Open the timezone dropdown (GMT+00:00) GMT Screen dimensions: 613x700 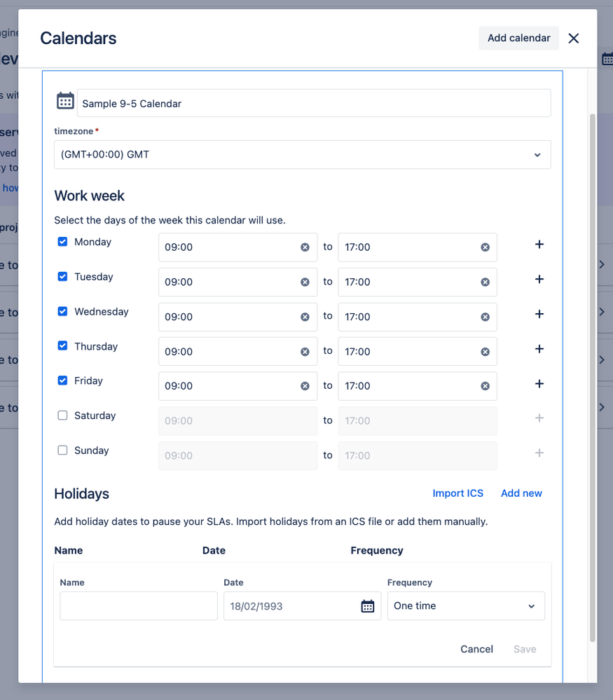(302, 154)
